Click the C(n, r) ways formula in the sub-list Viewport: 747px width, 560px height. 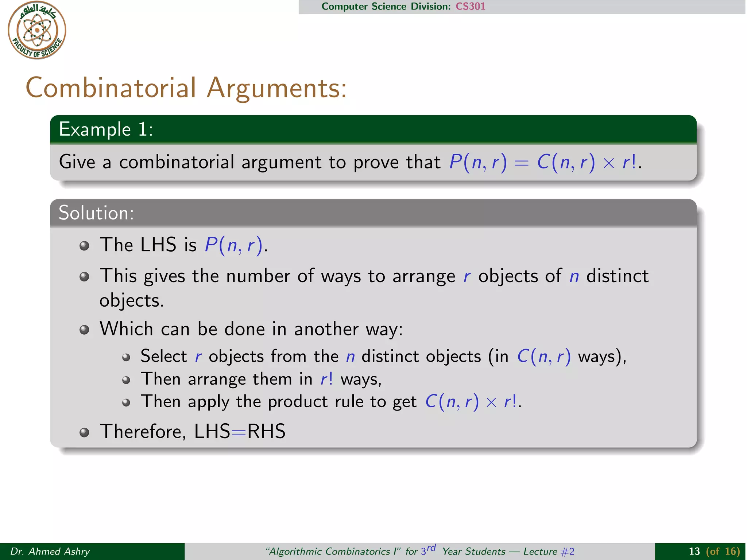[543, 357]
